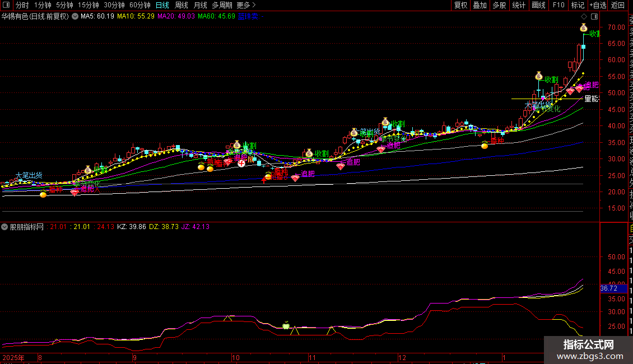Image resolution: width=633 pixels, height=364 pixels.
Task: Switch to the 分时 intraday view
Action: pos(22,5)
